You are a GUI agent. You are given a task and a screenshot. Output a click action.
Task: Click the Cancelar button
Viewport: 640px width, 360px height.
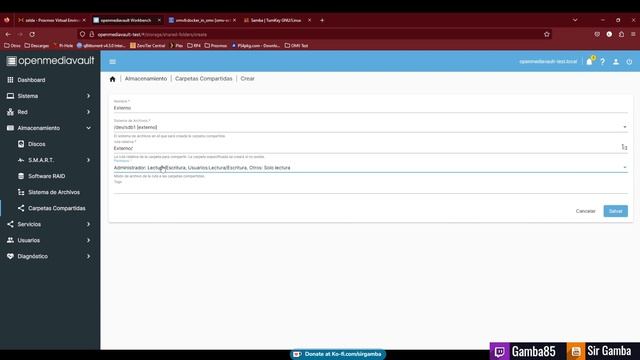point(585,211)
